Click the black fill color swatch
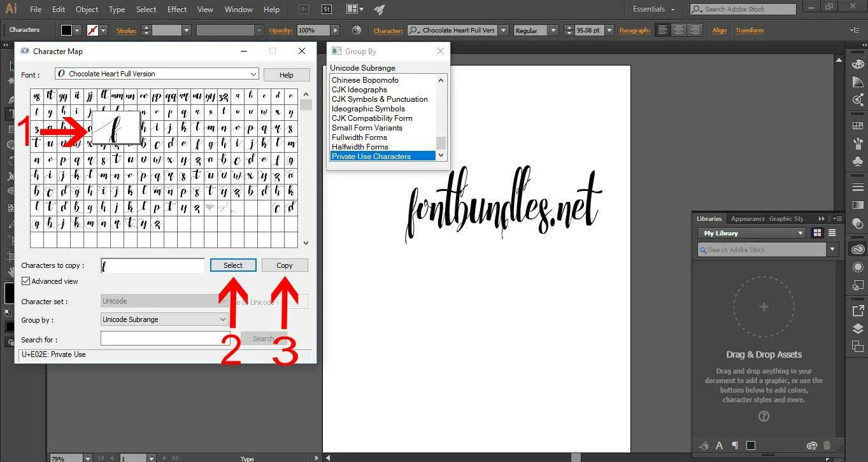The width and height of the screenshot is (868, 462). coord(67,31)
